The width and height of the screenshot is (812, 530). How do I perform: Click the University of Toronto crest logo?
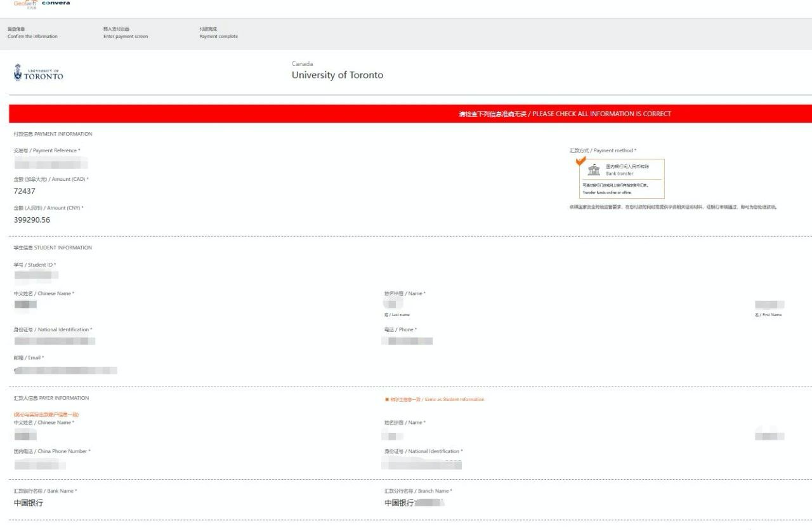38,74
